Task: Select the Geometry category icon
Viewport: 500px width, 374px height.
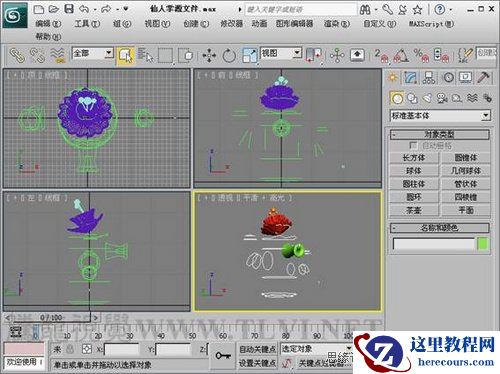Action: point(397,98)
